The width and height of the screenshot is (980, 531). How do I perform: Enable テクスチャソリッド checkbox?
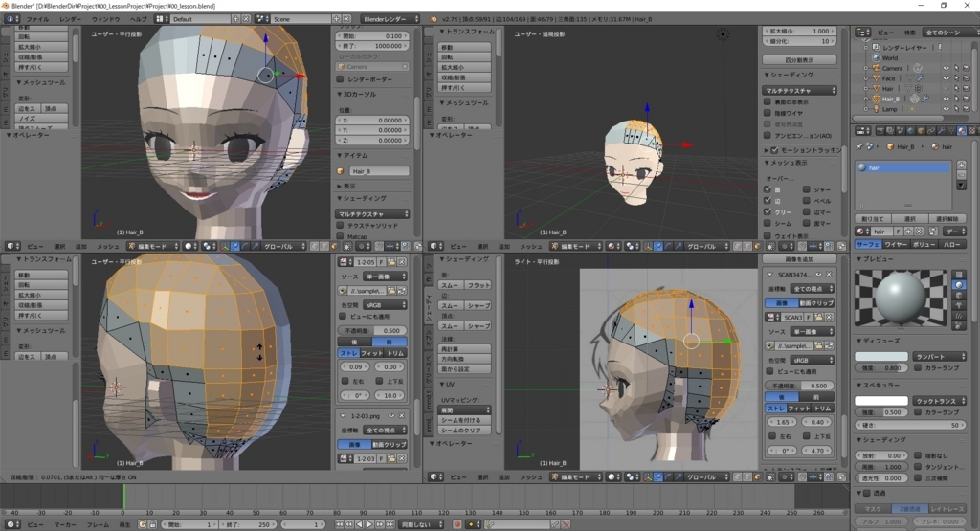point(340,226)
